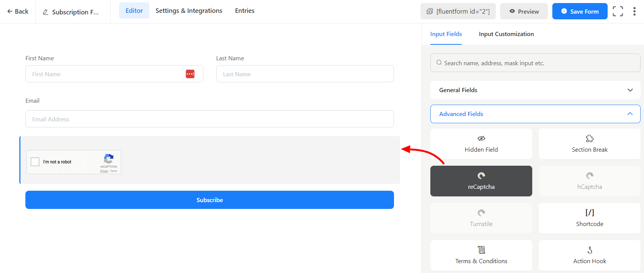Open the three-dot more options menu
644x273 pixels.
pyautogui.click(x=634, y=11)
